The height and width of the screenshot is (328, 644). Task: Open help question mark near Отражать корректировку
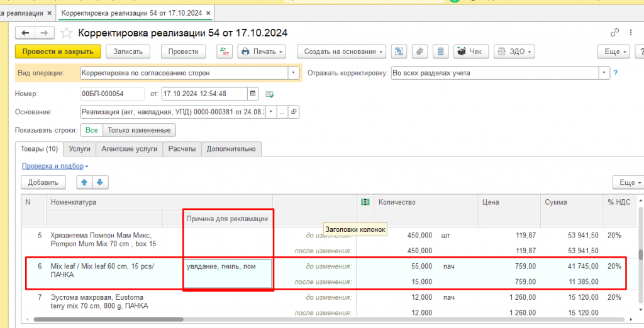pos(615,74)
